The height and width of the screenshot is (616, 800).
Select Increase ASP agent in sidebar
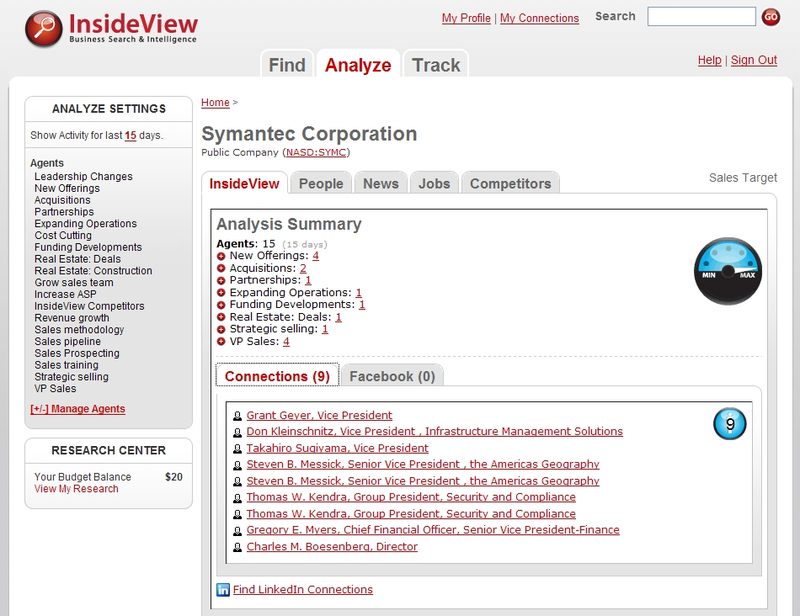coord(65,294)
